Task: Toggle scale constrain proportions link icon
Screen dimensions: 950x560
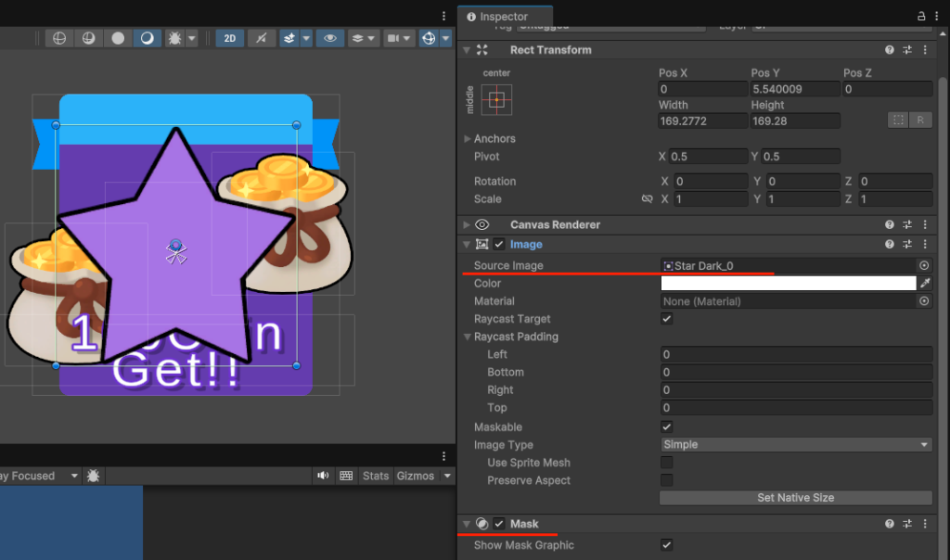Action: click(647, 198)
